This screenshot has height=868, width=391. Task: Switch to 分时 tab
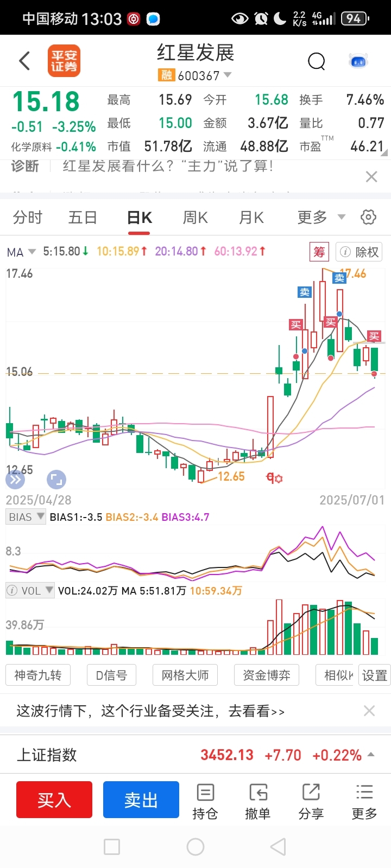[x=28, y=218]
